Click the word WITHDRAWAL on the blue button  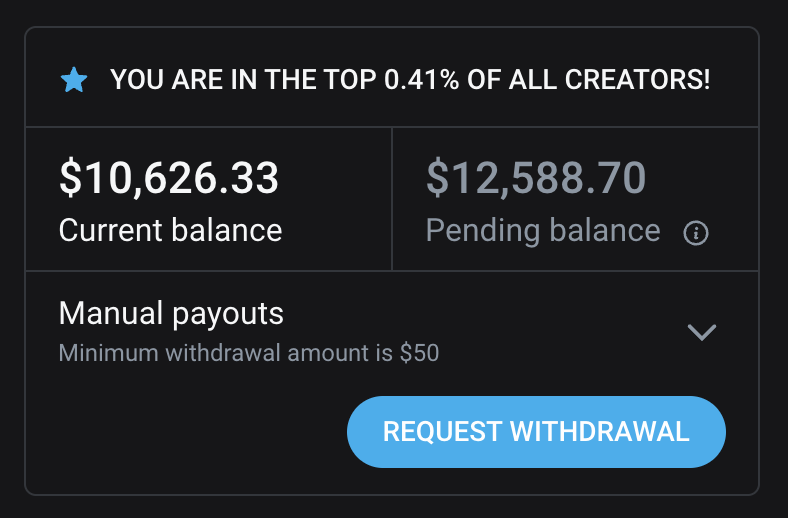tap(600, 432)
